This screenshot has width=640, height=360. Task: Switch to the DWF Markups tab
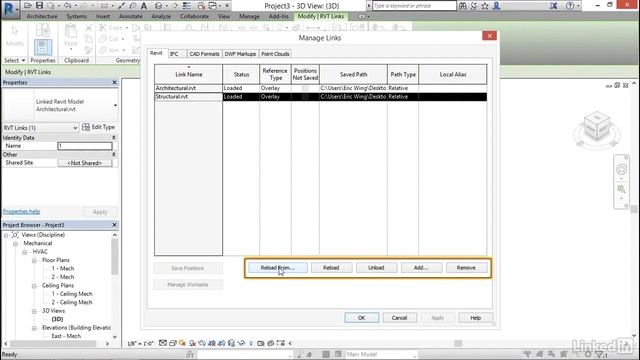click(x=240, y=54)
